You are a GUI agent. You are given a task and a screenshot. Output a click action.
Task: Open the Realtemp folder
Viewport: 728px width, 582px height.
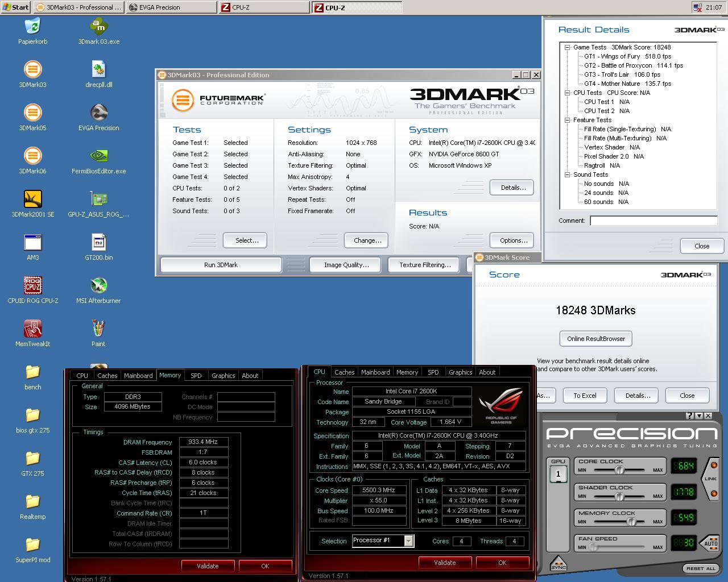(x=32, y=506)
